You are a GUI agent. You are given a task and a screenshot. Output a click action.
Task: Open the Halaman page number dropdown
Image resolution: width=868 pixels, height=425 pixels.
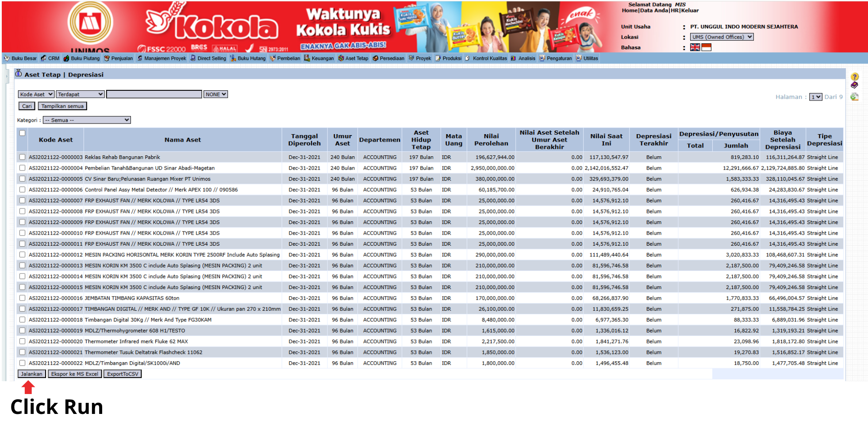(x=815, y=97)
